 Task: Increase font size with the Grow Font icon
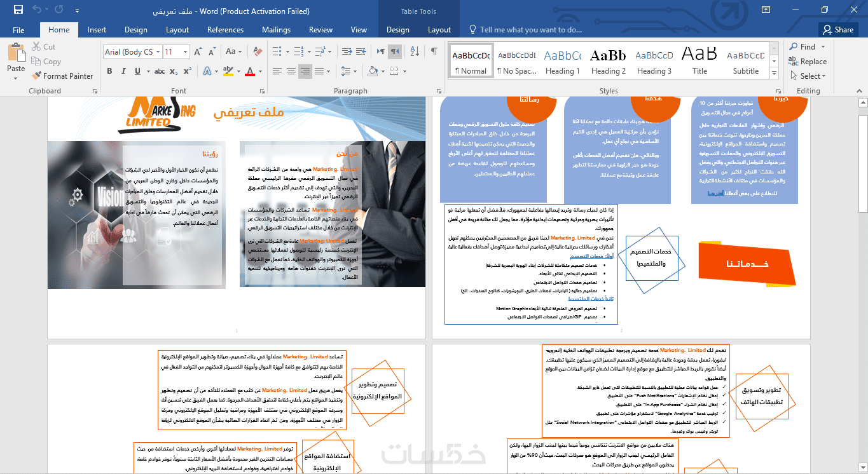(x=197, y=52)
